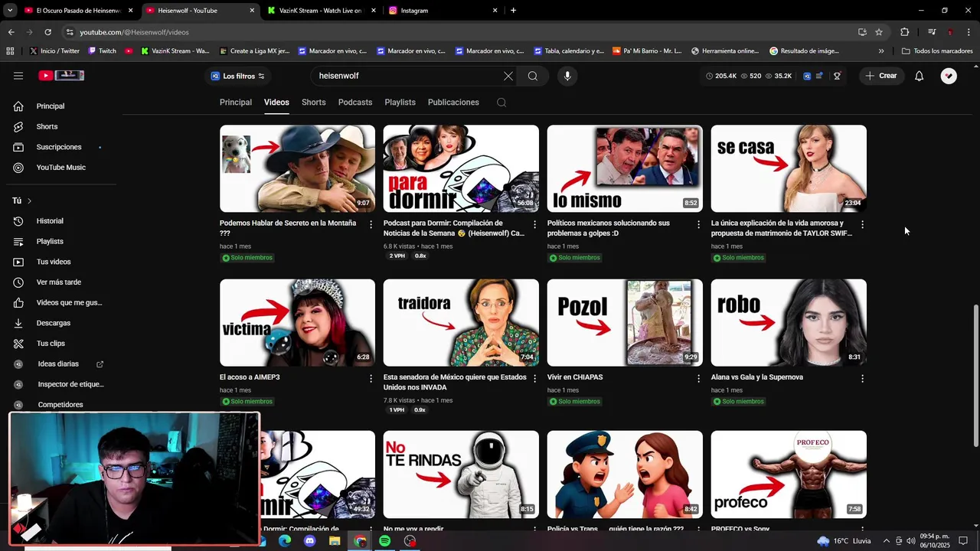Open Chrome extensions puzzle icon
980x551 pixels.
(904, 32)
